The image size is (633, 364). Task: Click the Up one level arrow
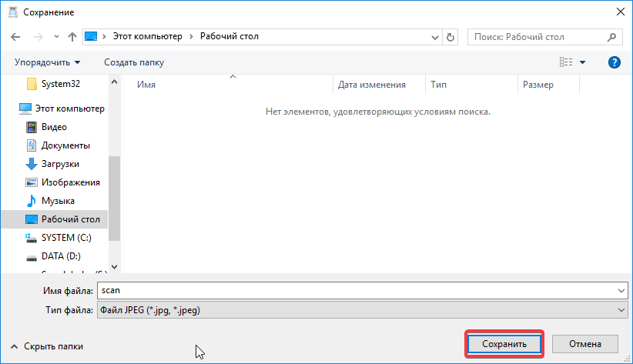tap(72, 36)
